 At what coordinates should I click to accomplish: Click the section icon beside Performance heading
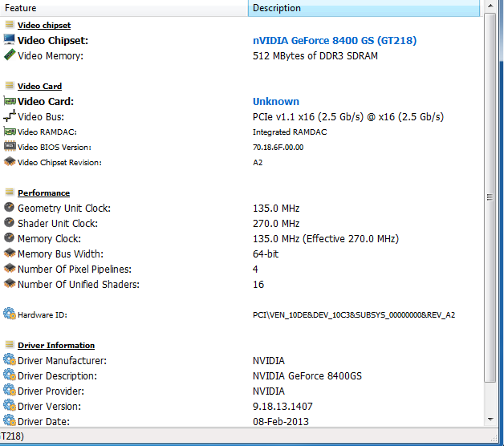point(10,192)
